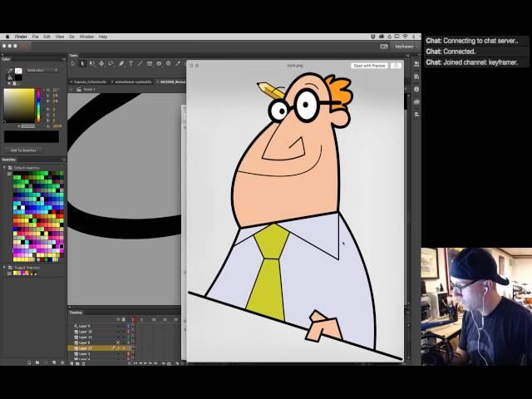Click the yellow color picker field

[19, 106]
